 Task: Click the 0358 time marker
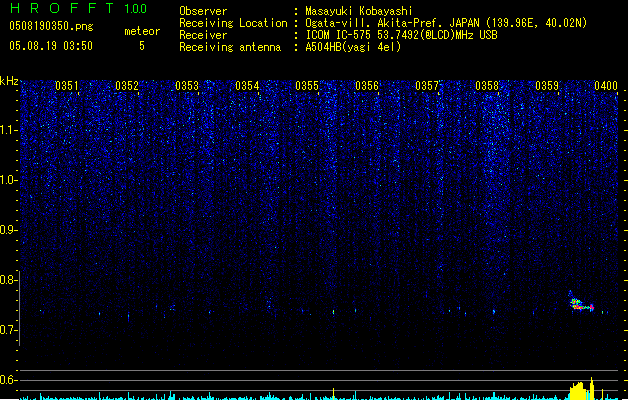pos(487,86)
